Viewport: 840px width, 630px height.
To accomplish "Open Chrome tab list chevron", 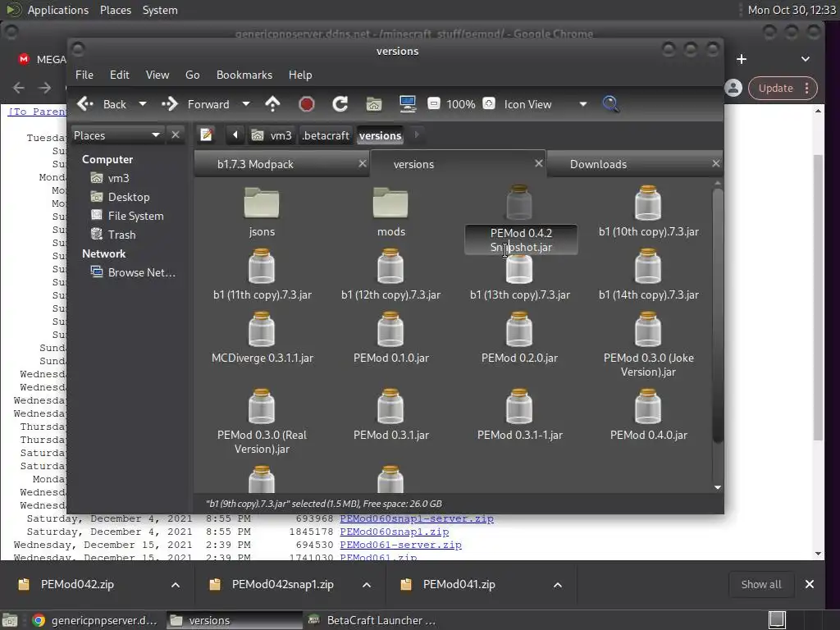I will pos(806,59).
